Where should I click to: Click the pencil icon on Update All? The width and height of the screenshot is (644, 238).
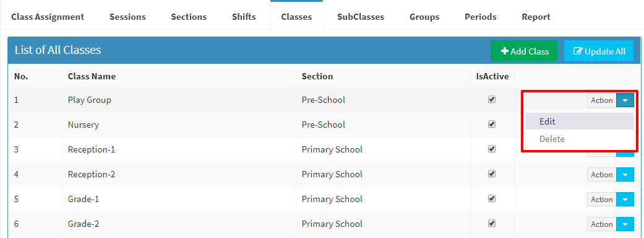coord(578,51)
